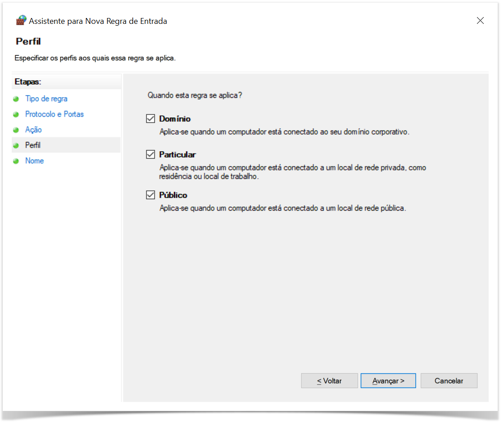Click the 'Quando esta regra se aplica?' label
This screenshot has width=504, height=424.
195,95
